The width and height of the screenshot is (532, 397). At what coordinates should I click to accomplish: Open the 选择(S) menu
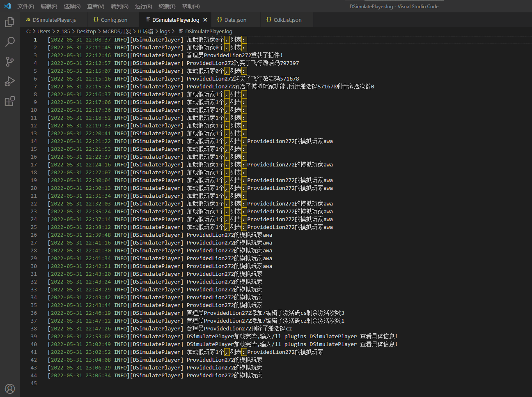click(x=72, y=6)
